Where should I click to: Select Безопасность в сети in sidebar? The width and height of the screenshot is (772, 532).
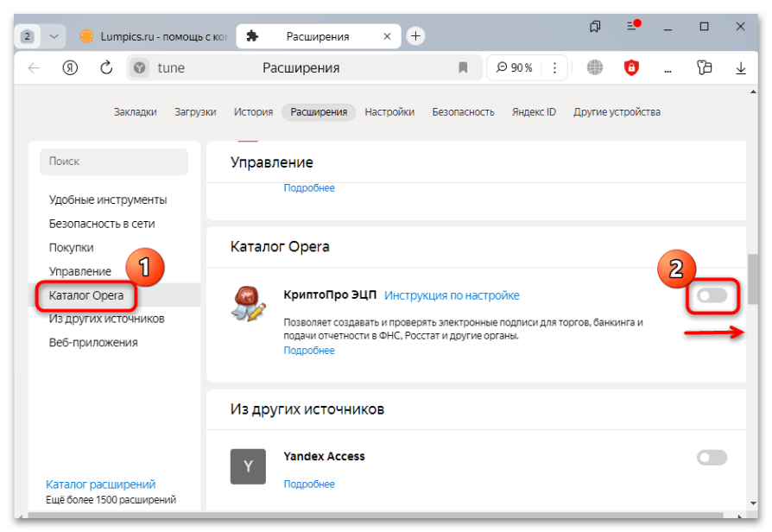point(102,224)
